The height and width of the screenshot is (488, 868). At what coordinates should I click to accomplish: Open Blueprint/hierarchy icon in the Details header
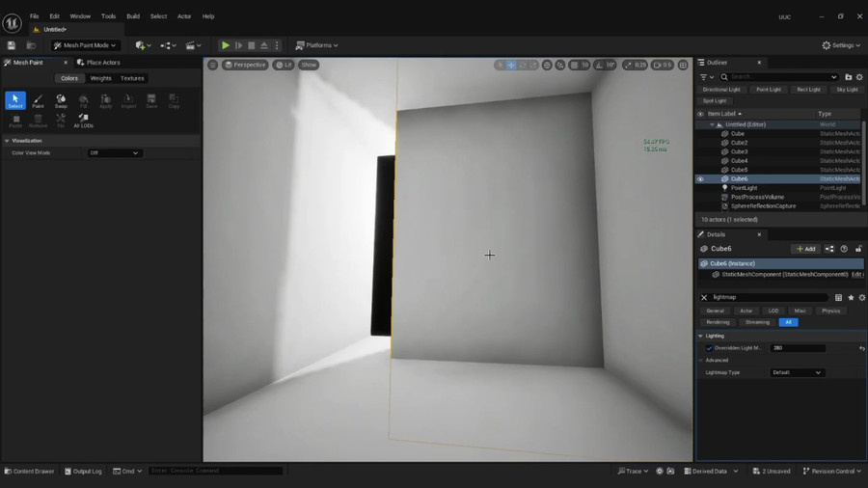click(x=829, y=249)
